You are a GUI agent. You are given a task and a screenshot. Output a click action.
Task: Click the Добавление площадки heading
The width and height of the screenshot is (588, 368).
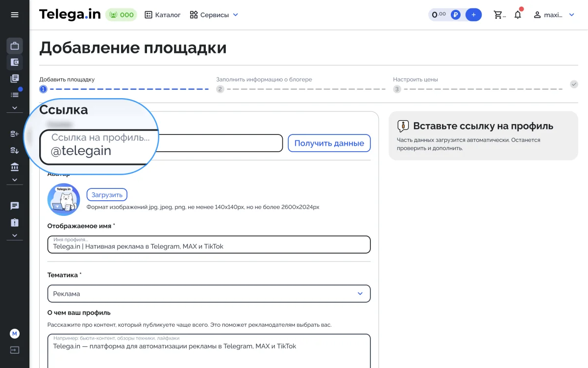pyautogui.click(x=133, y=48)
